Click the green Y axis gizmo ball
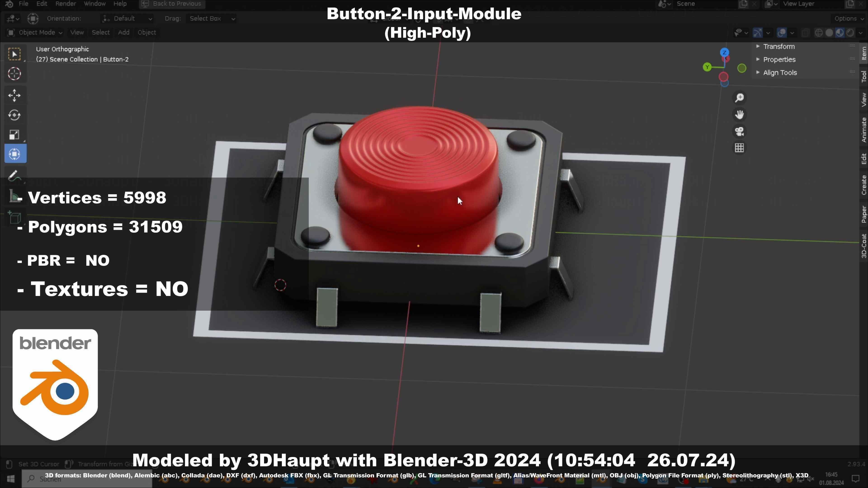Image resolution: width=868 pixels, height=488 pixels. point(707,67)
